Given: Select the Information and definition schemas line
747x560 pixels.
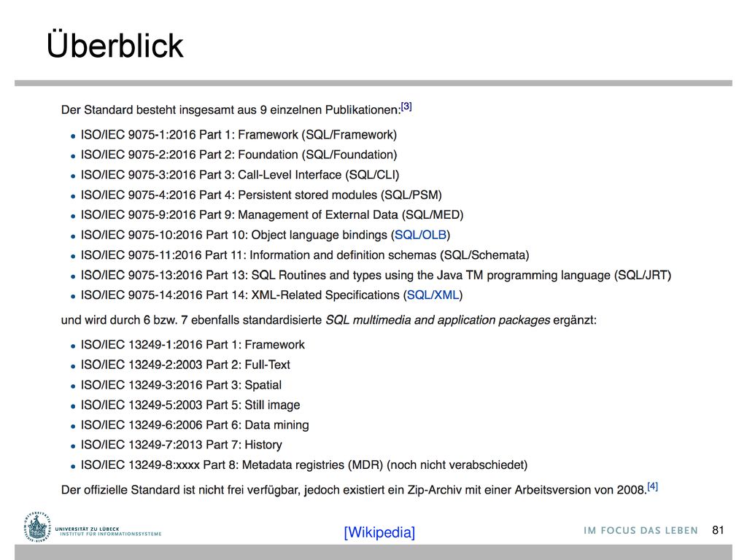Looking at the screenshot, I should point(305,254).
